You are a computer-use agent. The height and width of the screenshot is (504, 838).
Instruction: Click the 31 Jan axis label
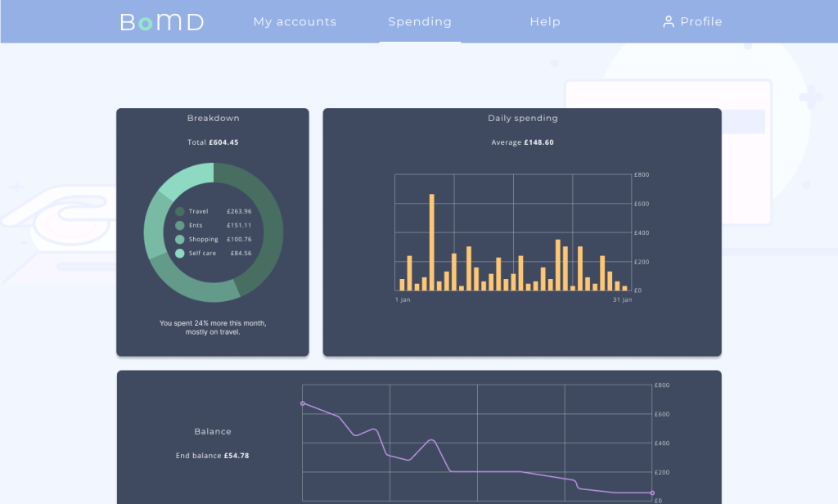622,300
